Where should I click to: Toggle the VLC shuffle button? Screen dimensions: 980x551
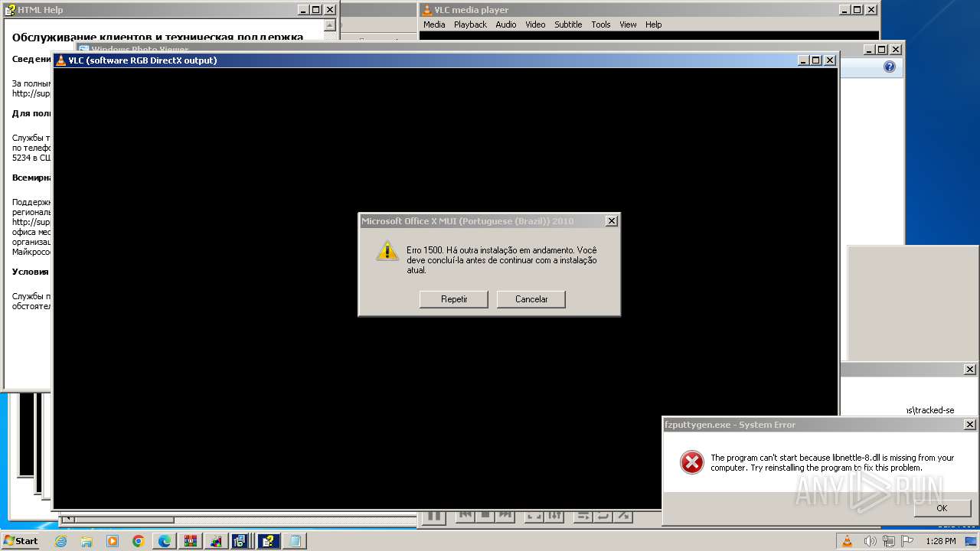pos(623,517)
